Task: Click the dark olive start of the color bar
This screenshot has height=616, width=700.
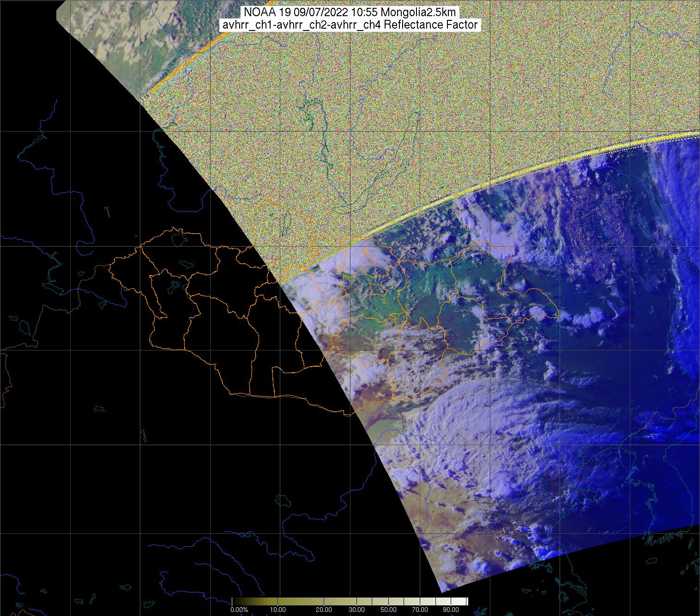Action: (x=235, y=601)
